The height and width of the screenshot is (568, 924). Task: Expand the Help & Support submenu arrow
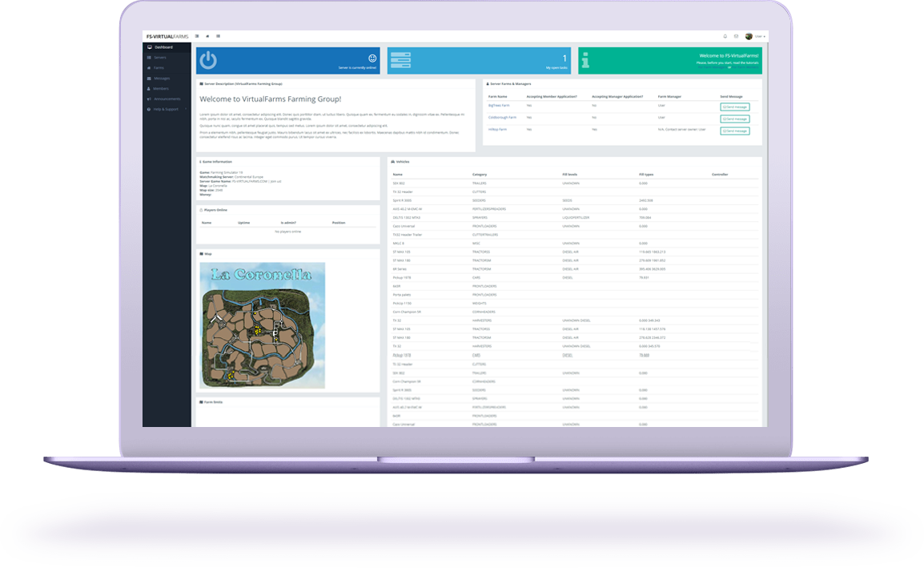pos(186,109)
